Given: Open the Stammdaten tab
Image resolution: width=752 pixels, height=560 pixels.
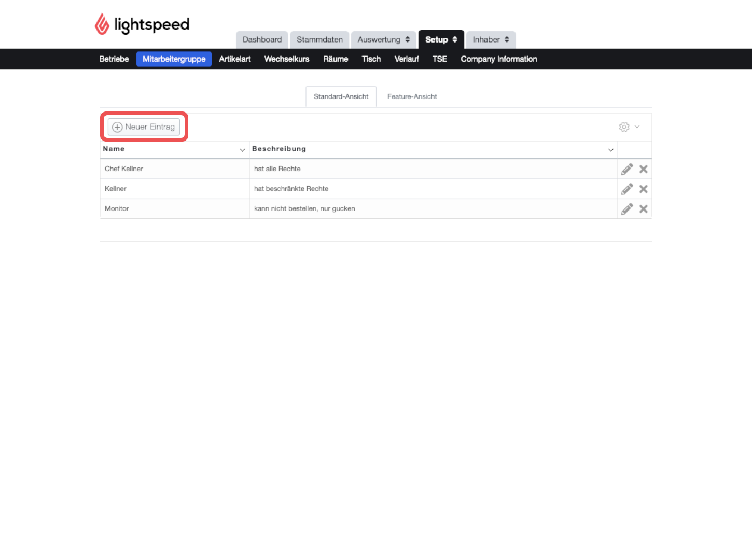Looking at the screenshot, I should (319, 39).
